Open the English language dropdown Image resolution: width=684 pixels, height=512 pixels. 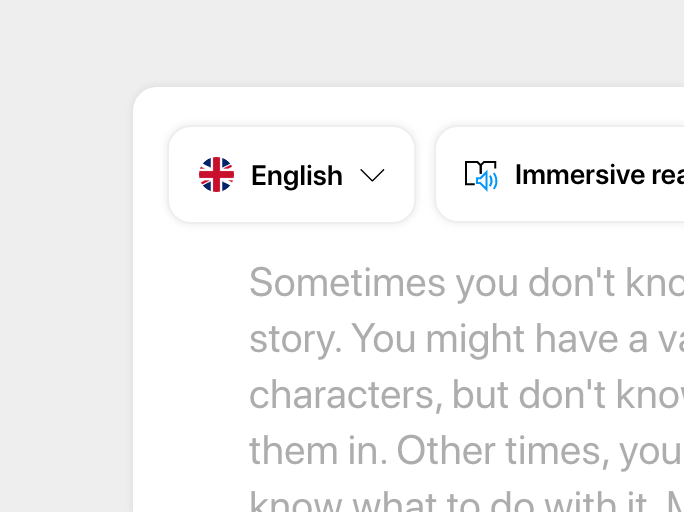[x=291, y=175]
